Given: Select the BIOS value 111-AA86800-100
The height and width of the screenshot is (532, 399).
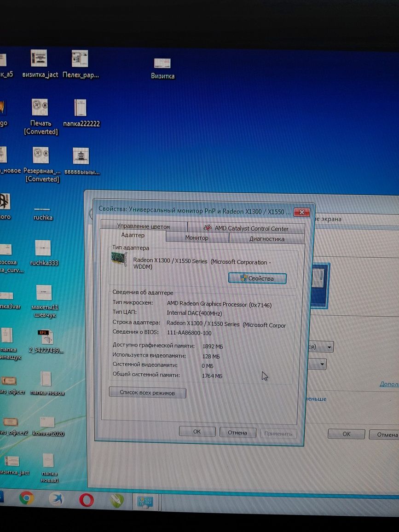Looking at the screenshot, I should coord(189,333).
